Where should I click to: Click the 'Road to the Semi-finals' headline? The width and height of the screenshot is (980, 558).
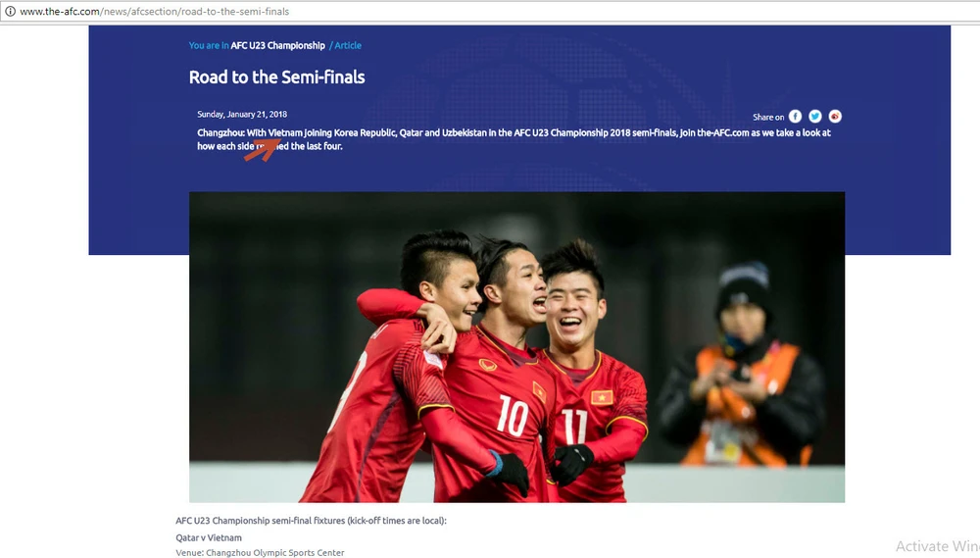pos(277,76)
